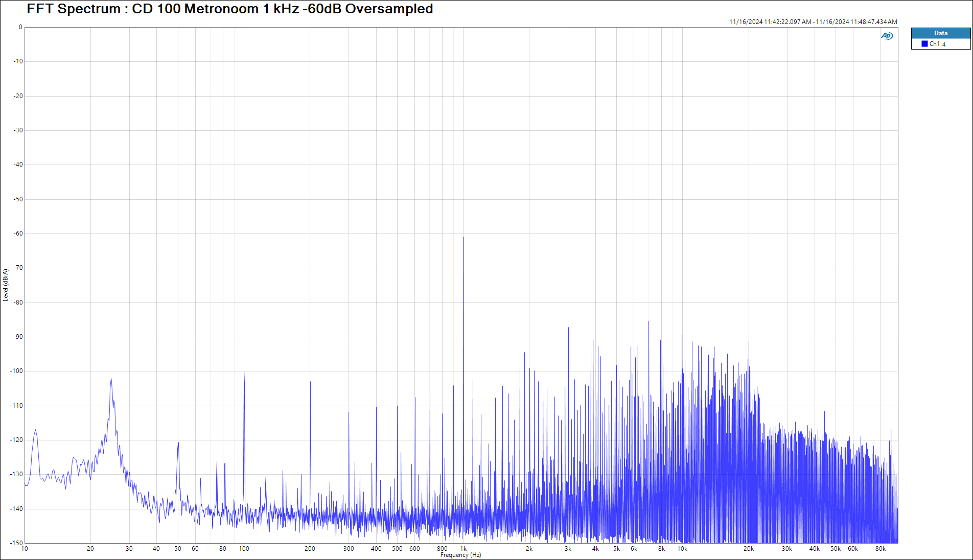The image size is (973, 560).
Task: Click the top of the 1 kHz fundamental peak
Action: pyautogui.click(x=464, y=238)
